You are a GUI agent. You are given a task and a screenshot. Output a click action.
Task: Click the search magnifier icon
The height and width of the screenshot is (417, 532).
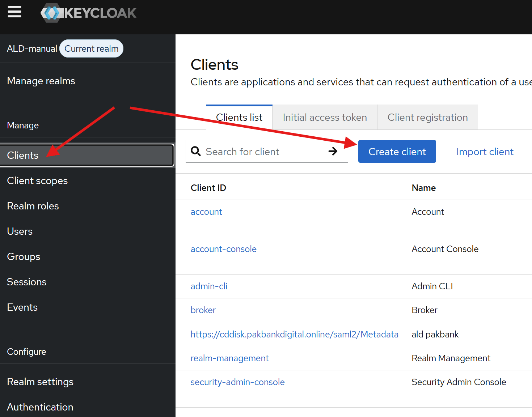(x=196, y=151)
